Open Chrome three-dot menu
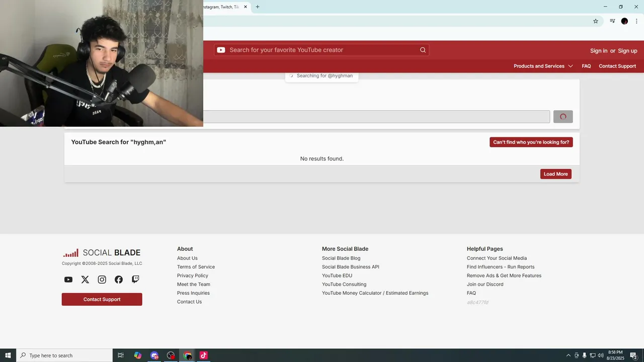The width and height of the screenshot is (644, 362). point(636,21)
